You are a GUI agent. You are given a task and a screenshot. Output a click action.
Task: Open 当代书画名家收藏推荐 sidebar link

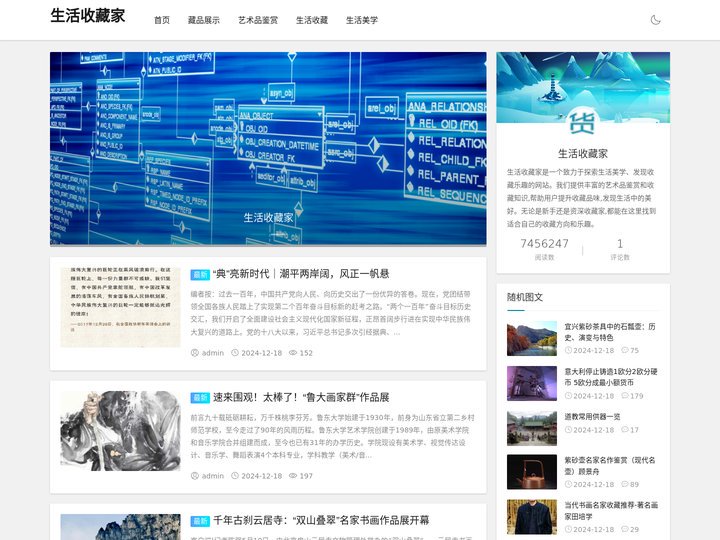(611, 511)
